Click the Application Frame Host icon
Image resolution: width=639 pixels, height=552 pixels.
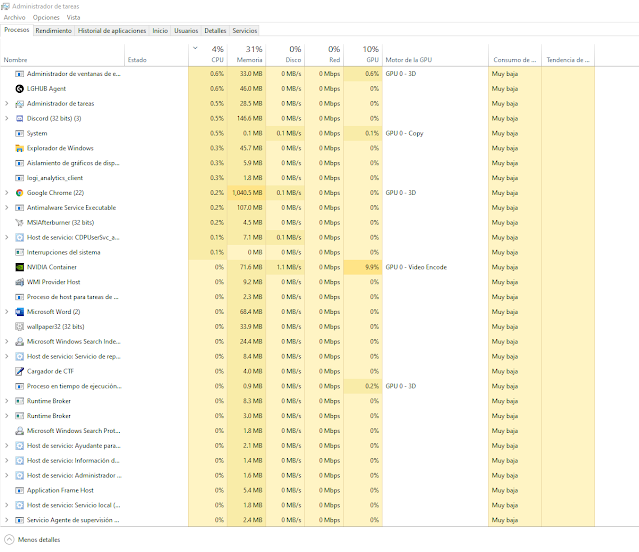pos(19,490)
